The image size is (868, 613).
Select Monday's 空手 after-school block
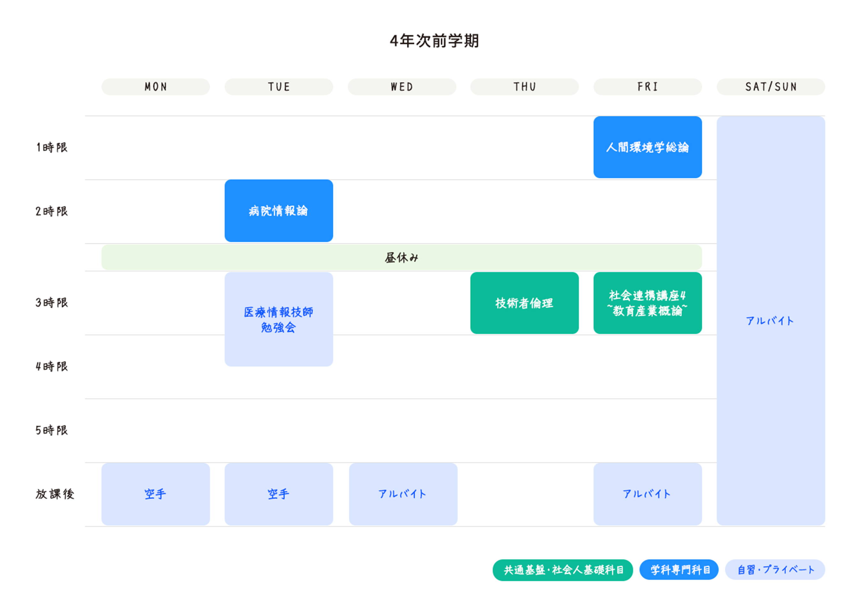[155, 494]
